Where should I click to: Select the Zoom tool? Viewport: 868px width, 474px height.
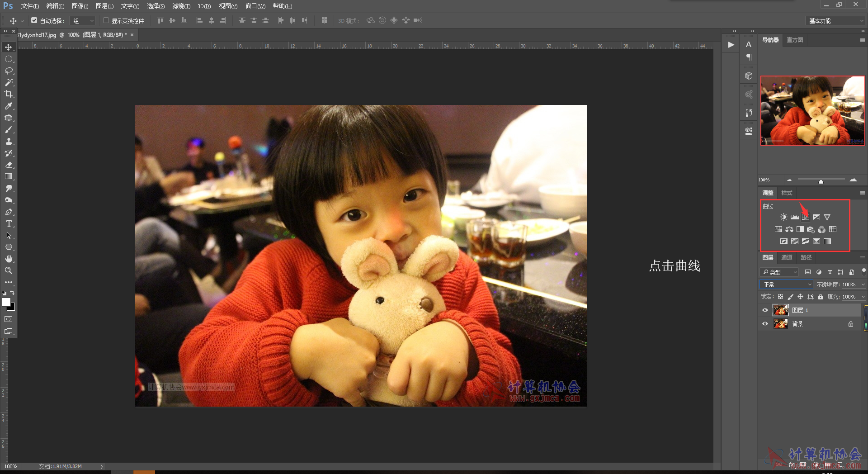pyautogui.click(x=9, y=270)
